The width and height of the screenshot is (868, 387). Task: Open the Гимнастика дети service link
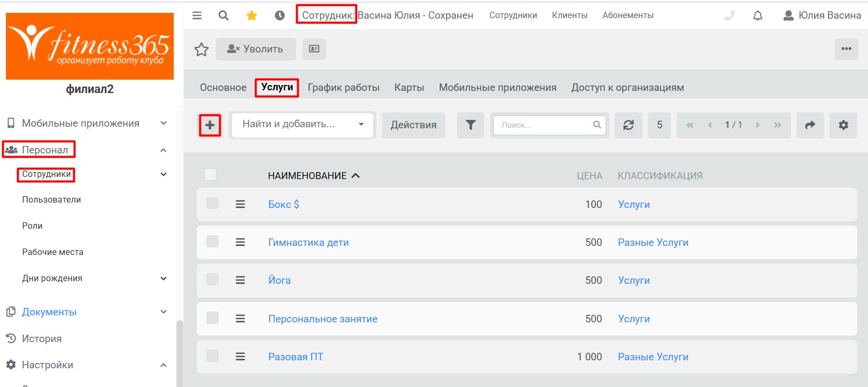tap(308, 243)
